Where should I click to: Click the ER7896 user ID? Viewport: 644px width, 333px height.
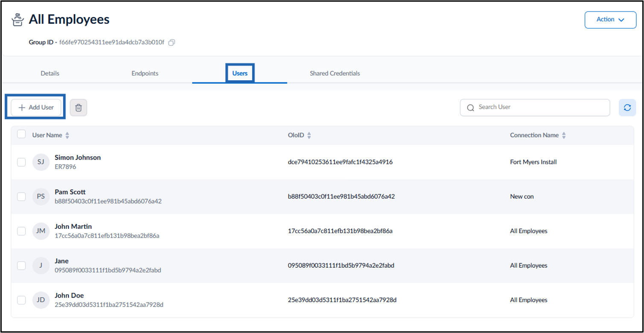pyautogui.click(x=65, y=167)
